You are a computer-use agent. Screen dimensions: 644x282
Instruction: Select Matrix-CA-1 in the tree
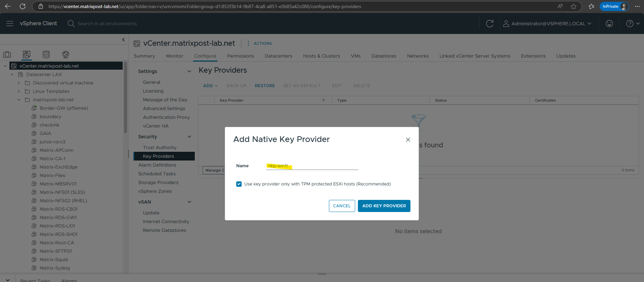click(53, 158)
